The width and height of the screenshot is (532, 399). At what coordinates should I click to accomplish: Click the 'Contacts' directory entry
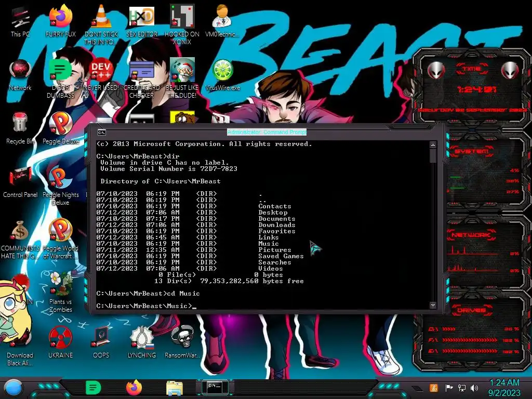(275, 206)
